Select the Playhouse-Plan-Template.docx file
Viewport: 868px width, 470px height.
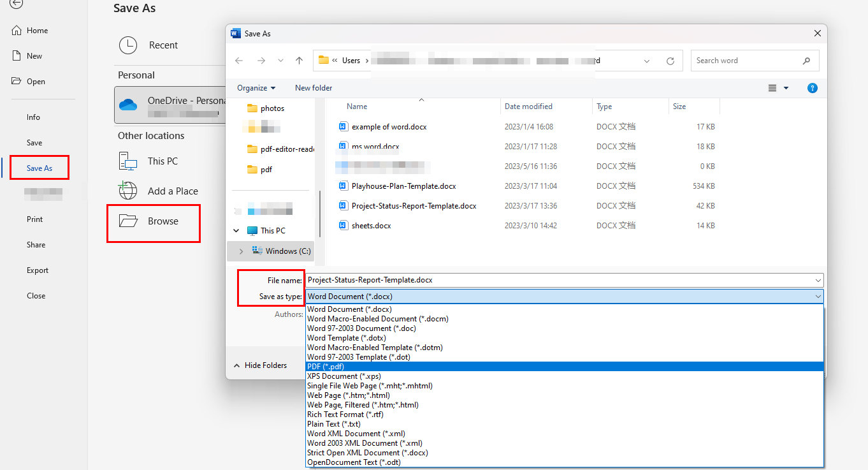click(x=403, y=186)
